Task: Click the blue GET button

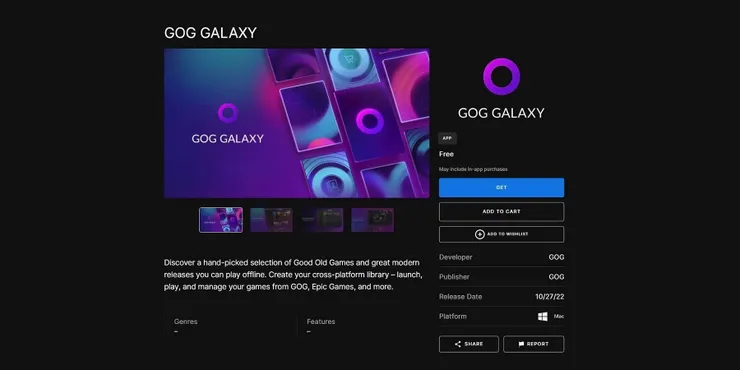Action: tap(501, 187)
